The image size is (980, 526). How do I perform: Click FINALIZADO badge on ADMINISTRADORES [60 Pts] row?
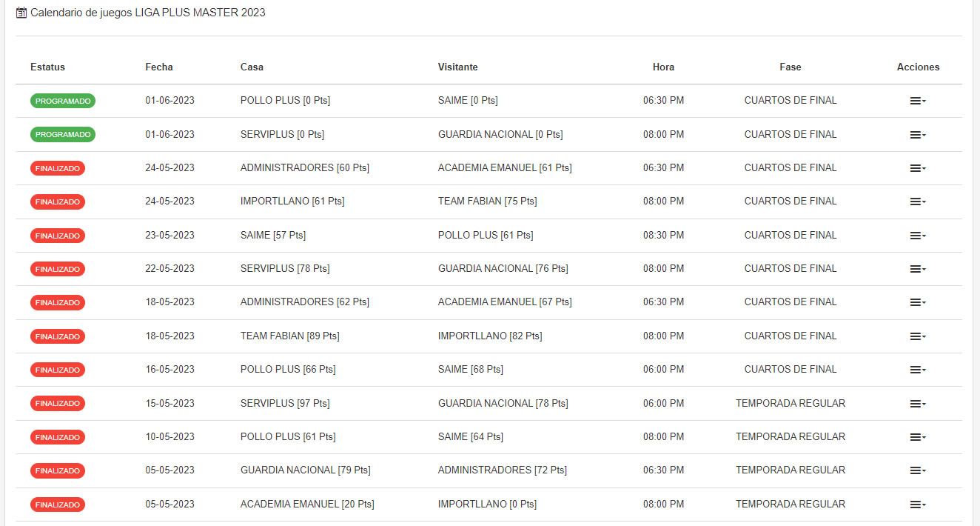(58, 168)
